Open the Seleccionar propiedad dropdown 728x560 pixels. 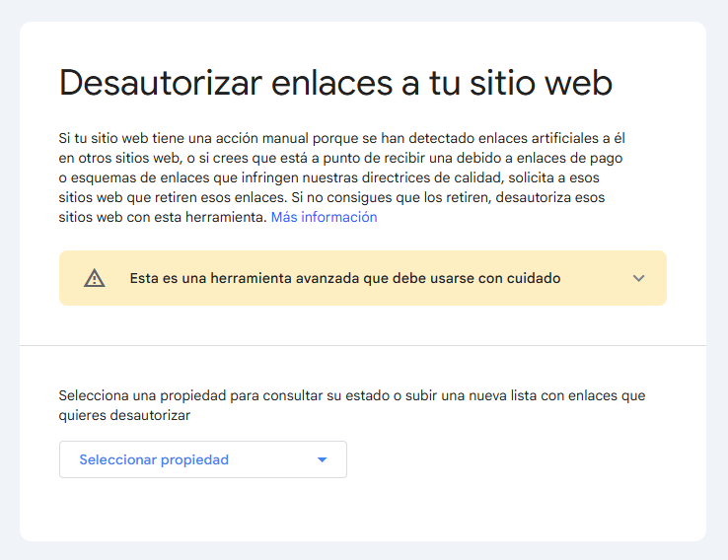(x=203, y=459)
